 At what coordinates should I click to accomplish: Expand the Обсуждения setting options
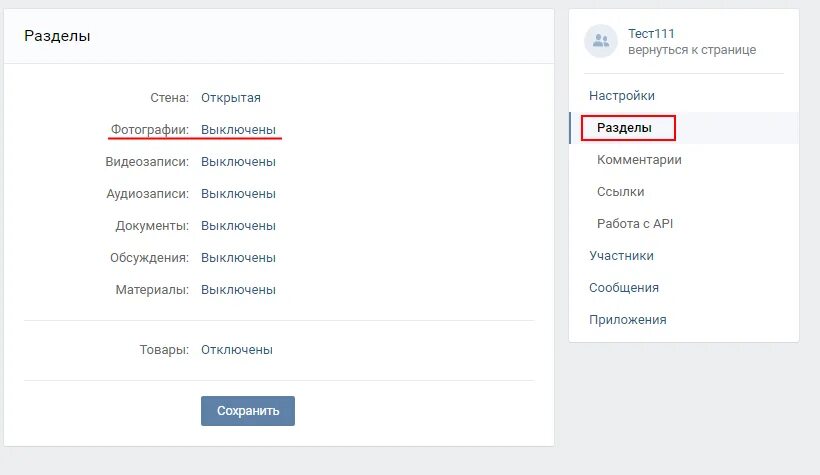[238, 258]
